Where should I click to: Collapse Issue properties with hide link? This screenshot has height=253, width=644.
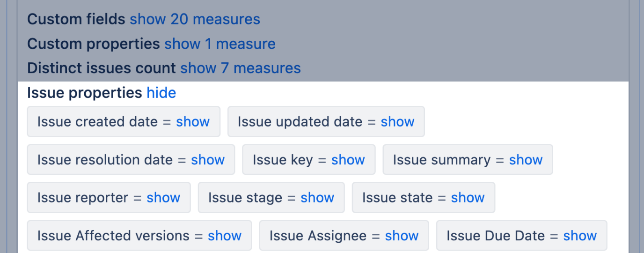(161, 93)
